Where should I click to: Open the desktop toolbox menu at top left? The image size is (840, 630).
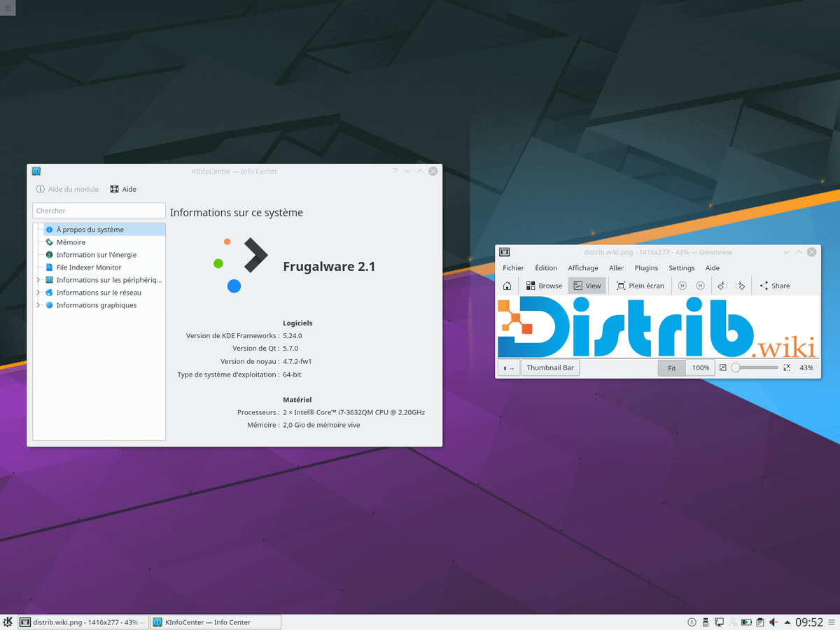7,7
